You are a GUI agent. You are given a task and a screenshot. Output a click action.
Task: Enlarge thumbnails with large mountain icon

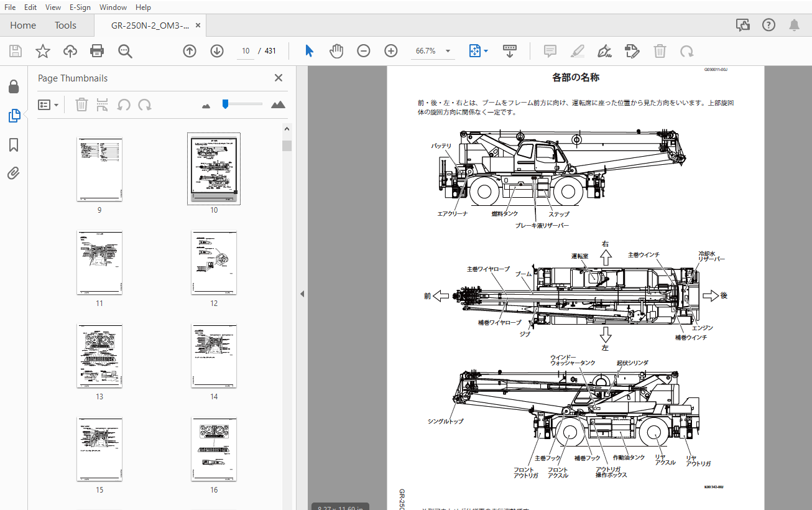tap(278, 104)
